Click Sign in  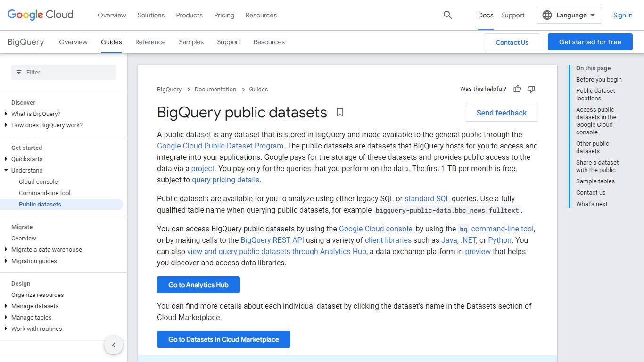[623, 15]
